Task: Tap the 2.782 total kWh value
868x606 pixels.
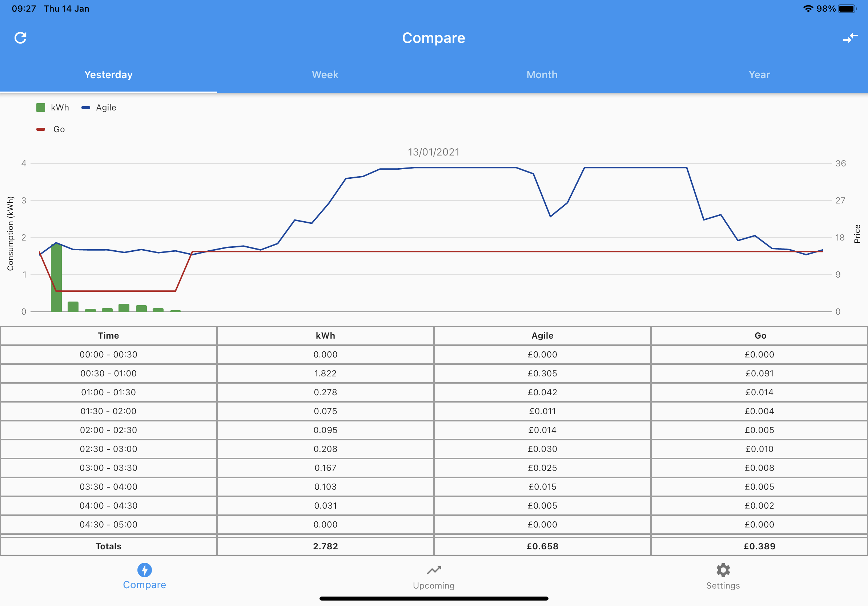Action: point(326,546)
